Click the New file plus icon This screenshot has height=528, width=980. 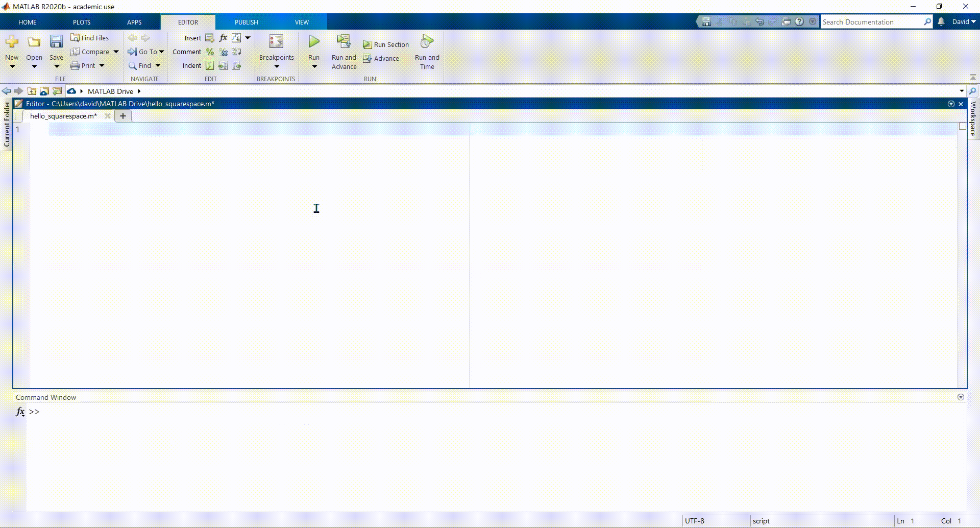coord(12,41)
